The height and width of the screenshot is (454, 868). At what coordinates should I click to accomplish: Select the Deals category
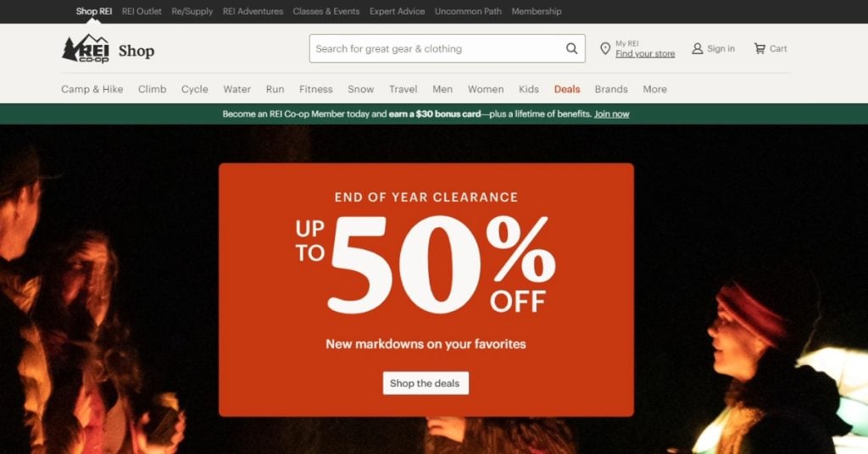tap(567, 89)
